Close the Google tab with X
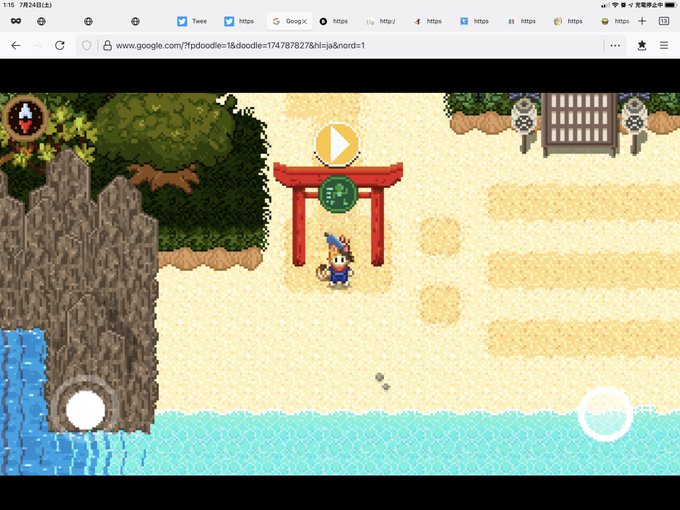The image size is (680, 510). pyautogui.click(x=304, y=21)
